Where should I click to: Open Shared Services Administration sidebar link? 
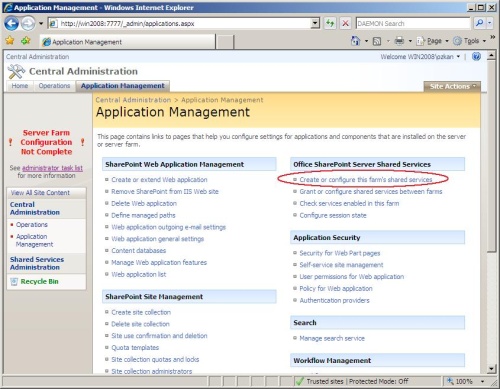click(37, 263)
